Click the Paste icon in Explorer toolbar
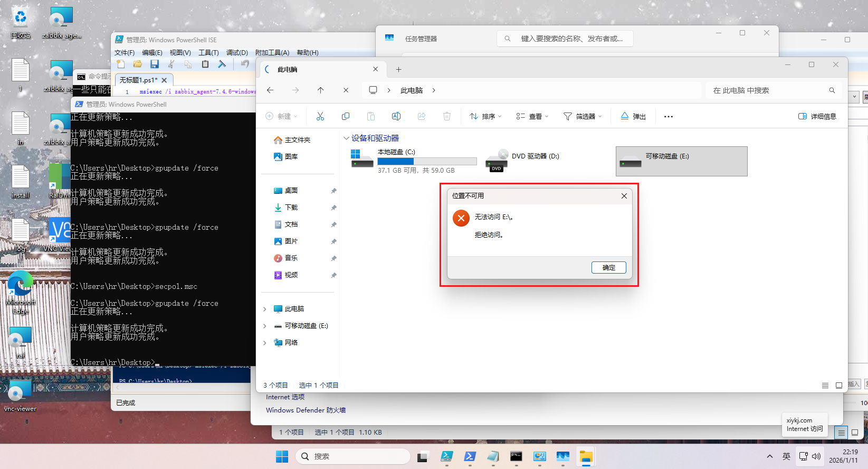 click(371, 116)
